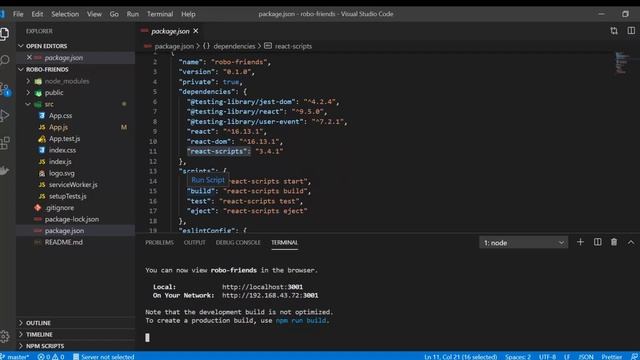Kill terminal with trash icon
Screen dimensions: 640x360
coord(614,242)
